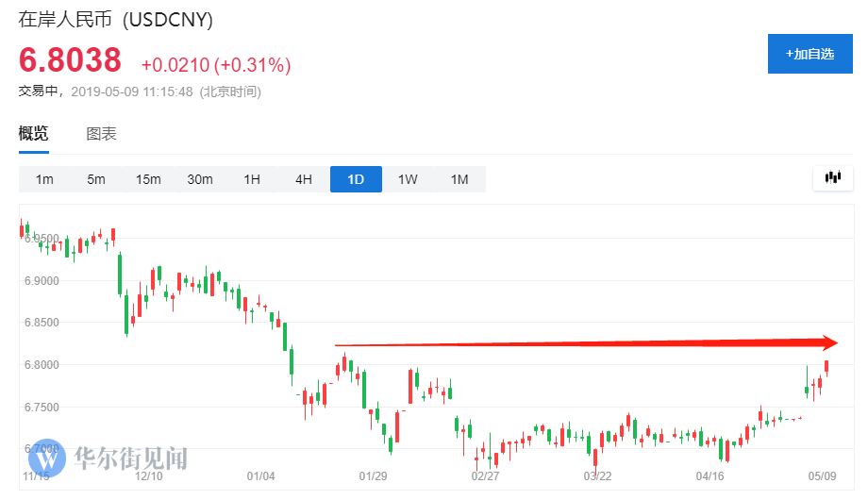868x500 pixels.
Task: Select the 1H timeframe button
Action: pos(252,179)
